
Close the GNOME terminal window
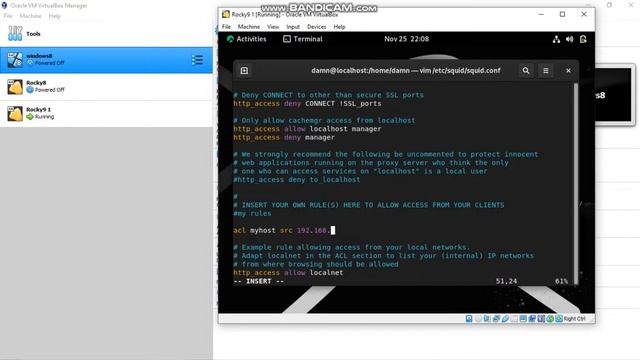[x=568, y=71]
